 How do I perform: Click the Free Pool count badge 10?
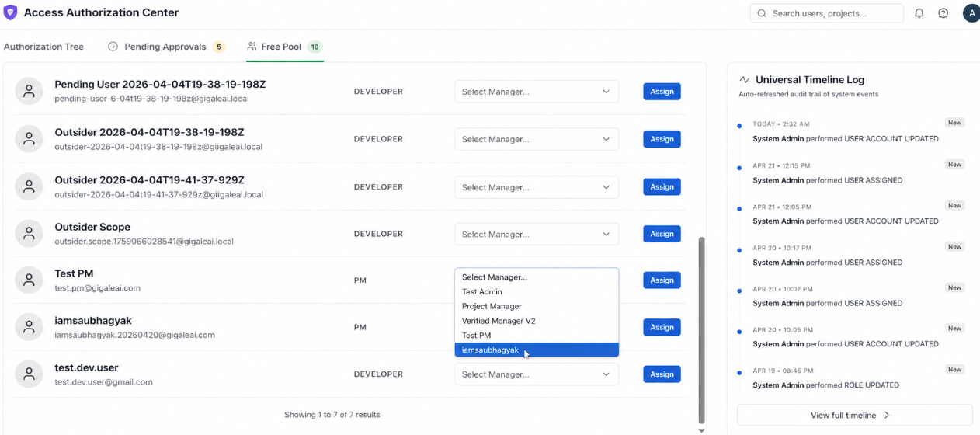click(x=315, y=47)
